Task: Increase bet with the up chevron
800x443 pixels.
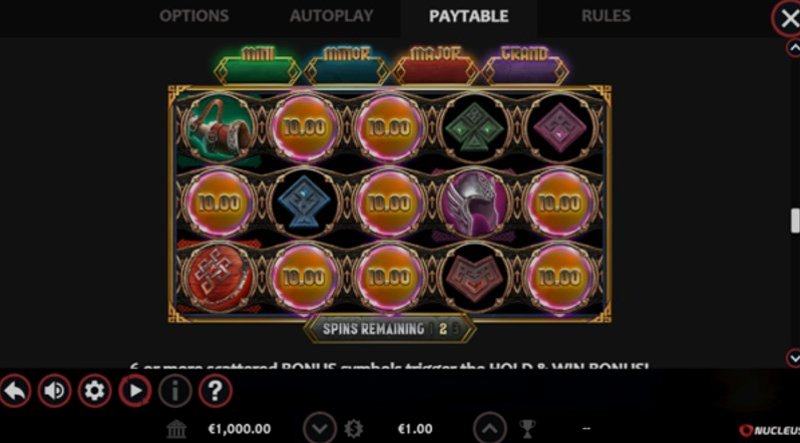Action: (490, 429)
